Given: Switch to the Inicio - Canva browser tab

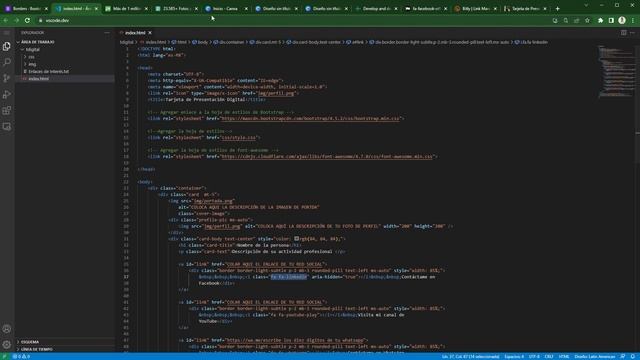Looking at the screenshot, I should pos(226,9).
